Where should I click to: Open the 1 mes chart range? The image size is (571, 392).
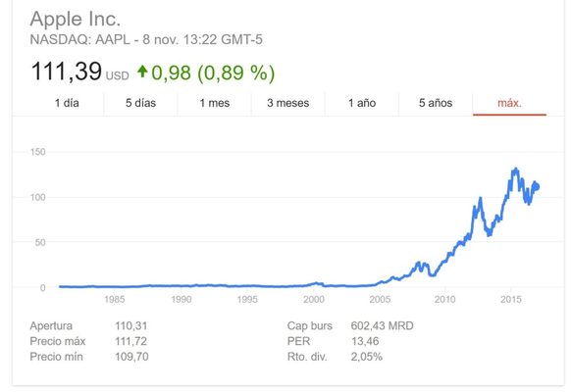coord(215,103)
